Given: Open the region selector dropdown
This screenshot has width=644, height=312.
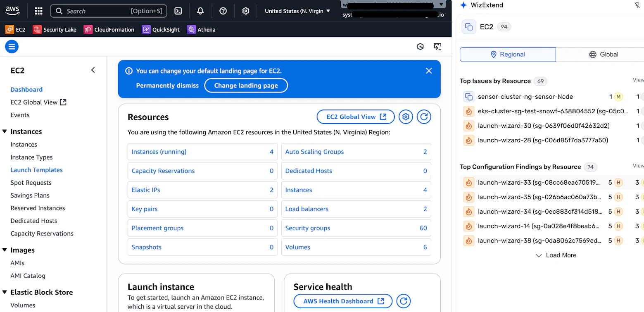Looking at the screenshot, I should [x=297, y=11].
